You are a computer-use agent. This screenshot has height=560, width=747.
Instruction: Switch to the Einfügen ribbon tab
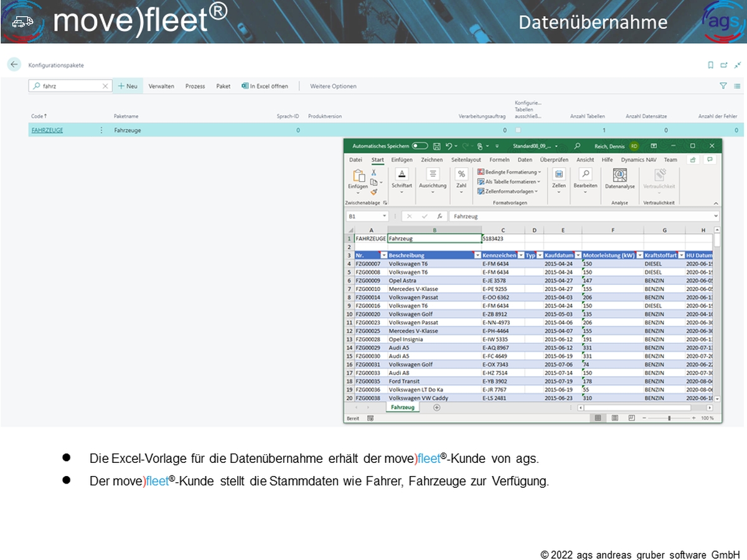(402, 160)
